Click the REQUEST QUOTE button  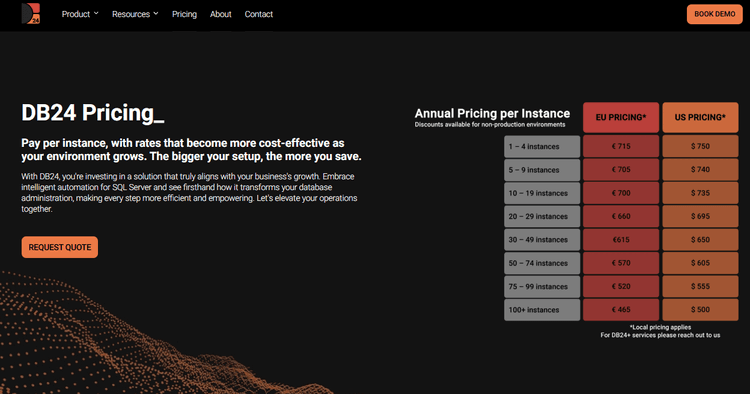pyautogui.click(x=60, y=247)
